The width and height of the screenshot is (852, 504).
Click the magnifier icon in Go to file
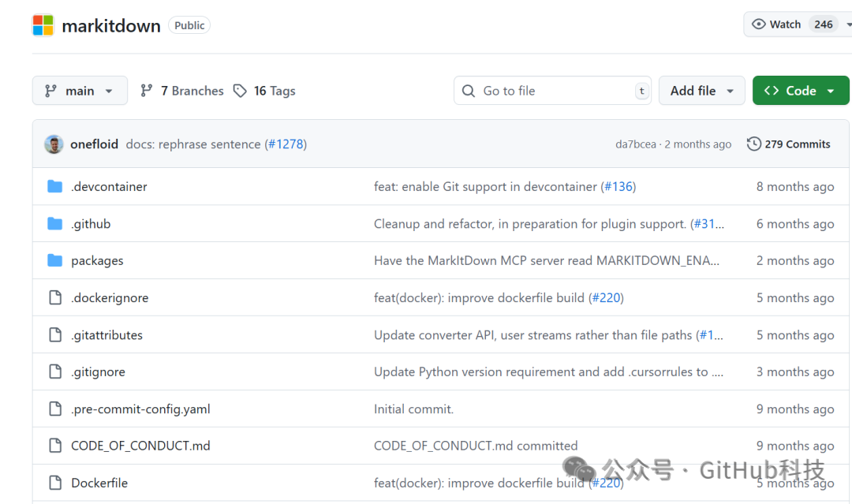pyautogui.click(x=469, y=91)
